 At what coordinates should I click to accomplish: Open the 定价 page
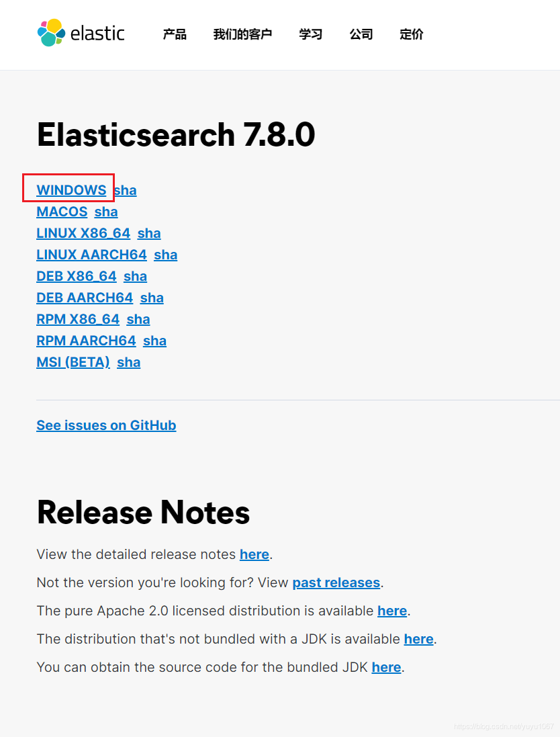tap(411, 34)
